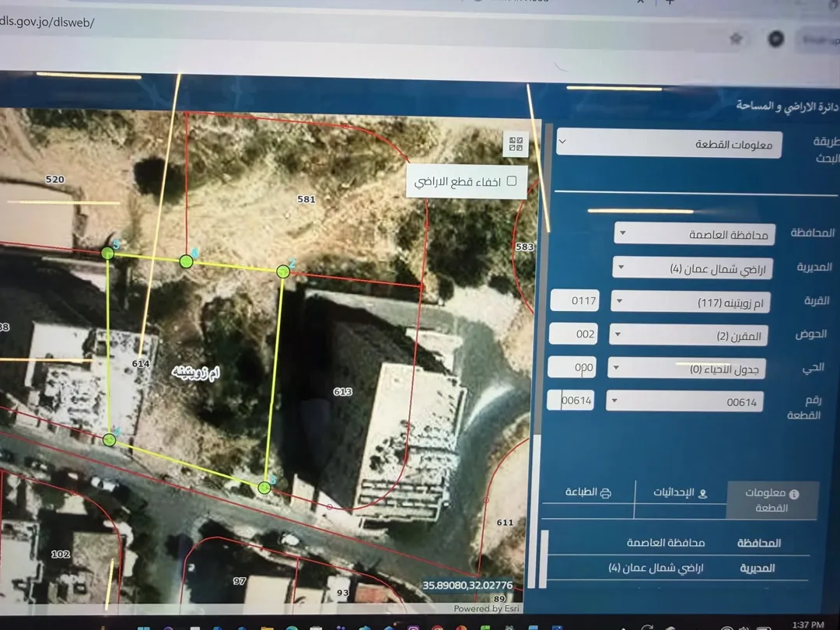Click the Powered by Esri attribution link

486,608
